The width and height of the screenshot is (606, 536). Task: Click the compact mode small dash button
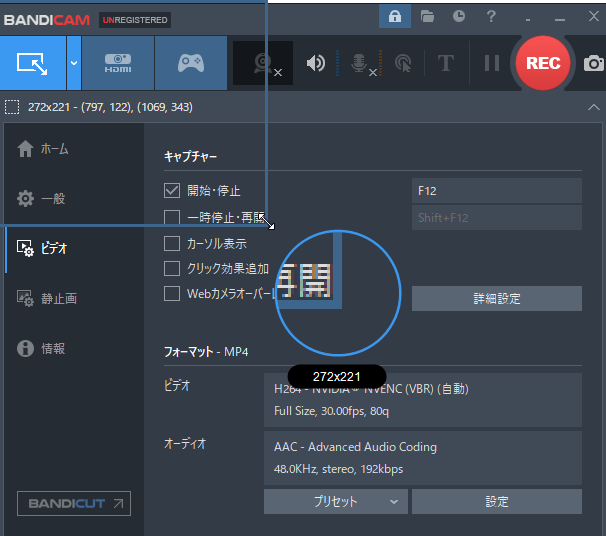(x=528, y=19)
